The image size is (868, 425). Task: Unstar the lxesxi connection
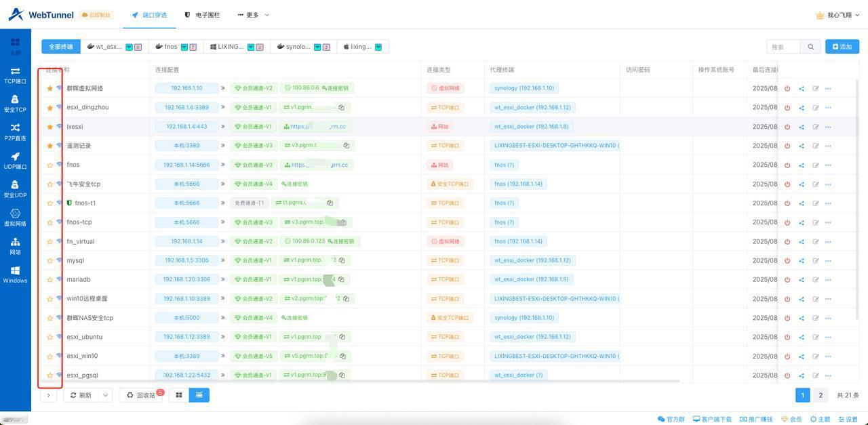50,127
